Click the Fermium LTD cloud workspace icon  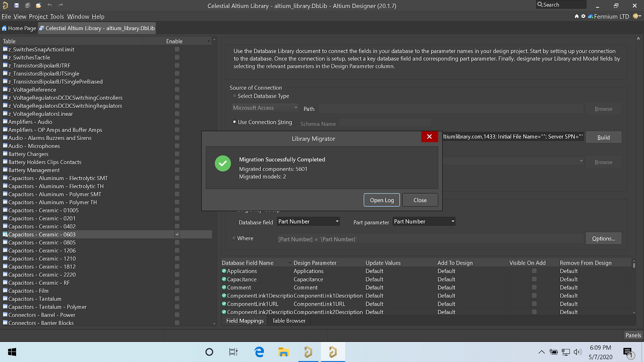(590, 16)
